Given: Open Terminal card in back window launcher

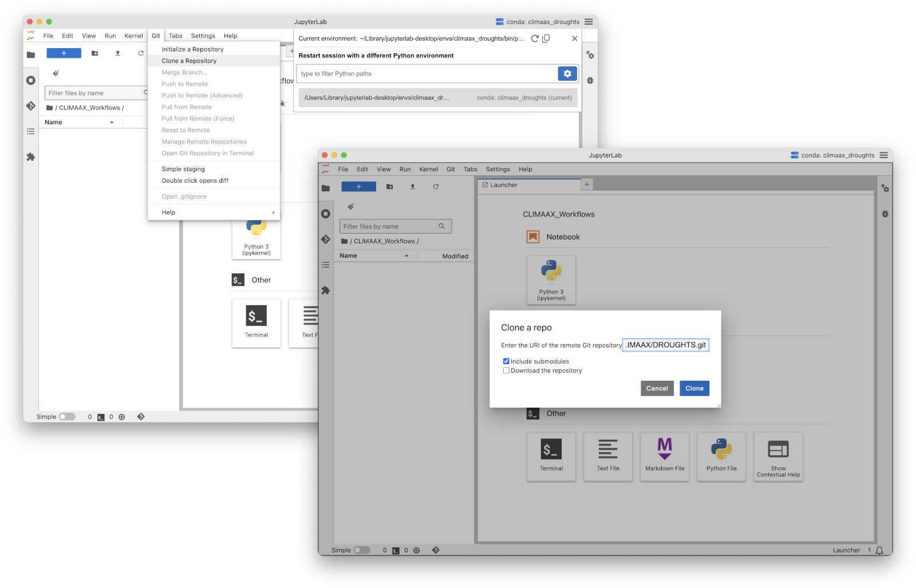Looking at the screenshot, I should tap(256, 323).
